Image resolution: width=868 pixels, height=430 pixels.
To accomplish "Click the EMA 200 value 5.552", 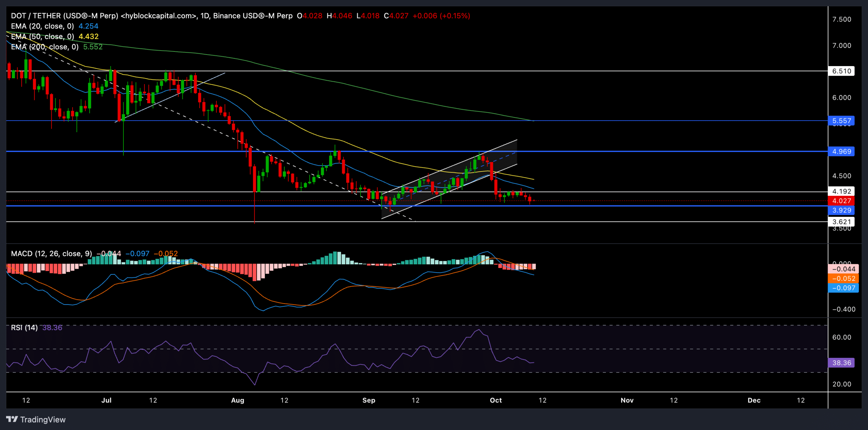I will click(x=93, y=47).
